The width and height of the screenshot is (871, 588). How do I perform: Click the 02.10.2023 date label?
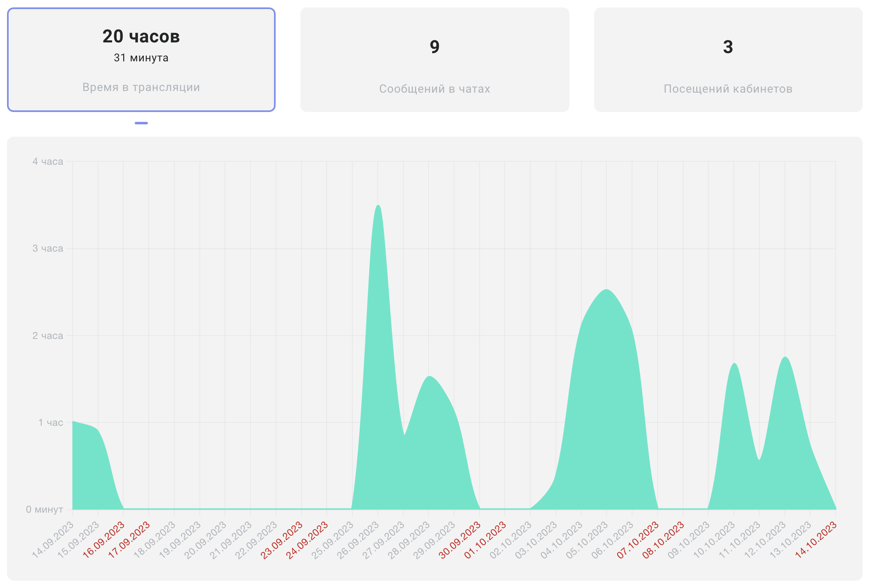pyautogui.click(x=511, y=540)
